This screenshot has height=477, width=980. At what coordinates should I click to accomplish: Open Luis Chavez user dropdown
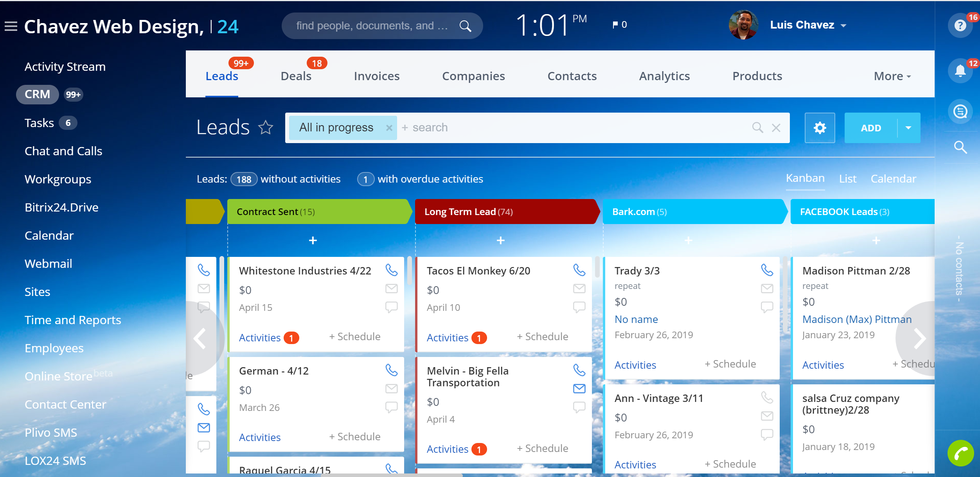[808, 25]
